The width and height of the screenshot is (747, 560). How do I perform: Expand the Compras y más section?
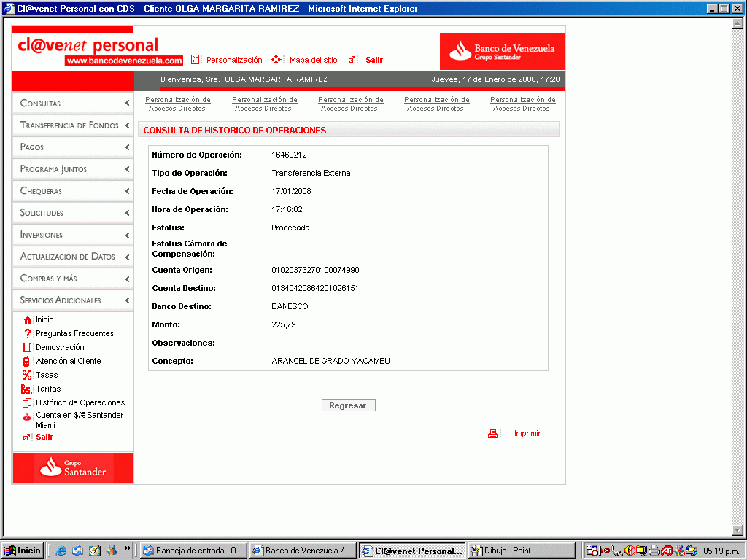click(x=73, y=279)
